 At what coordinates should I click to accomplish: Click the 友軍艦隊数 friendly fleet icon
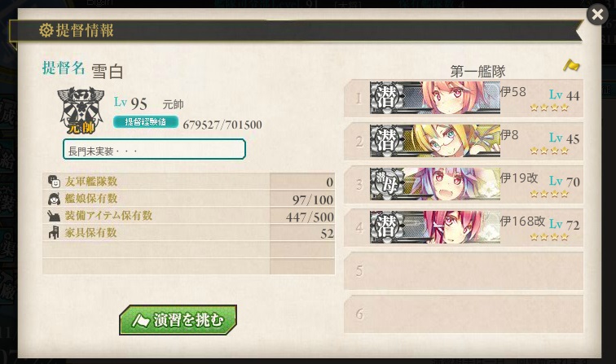(54, 182)
